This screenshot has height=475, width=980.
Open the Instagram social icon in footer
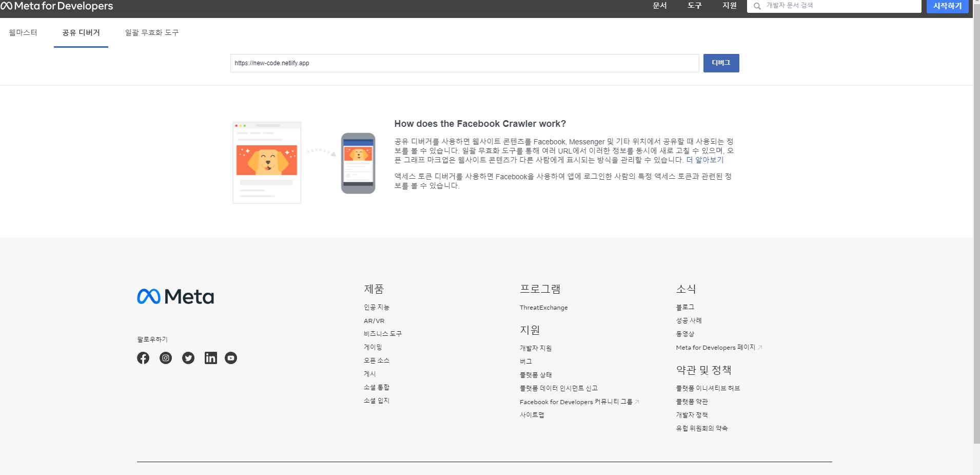[166, 358]
